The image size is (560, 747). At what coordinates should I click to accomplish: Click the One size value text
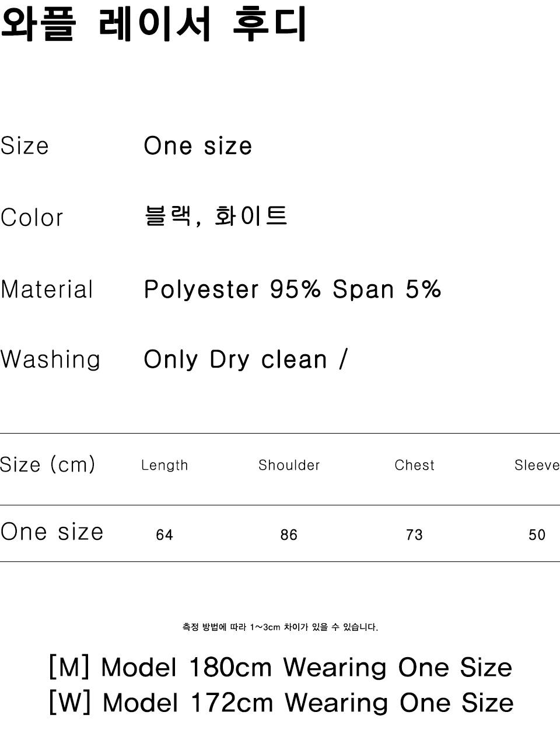[198, 146]
